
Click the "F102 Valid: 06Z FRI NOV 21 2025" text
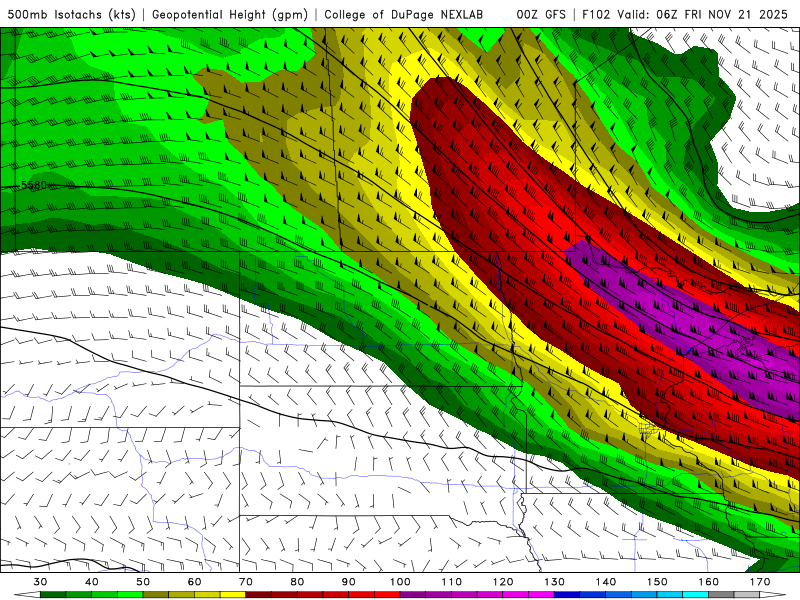click(686, 14)
